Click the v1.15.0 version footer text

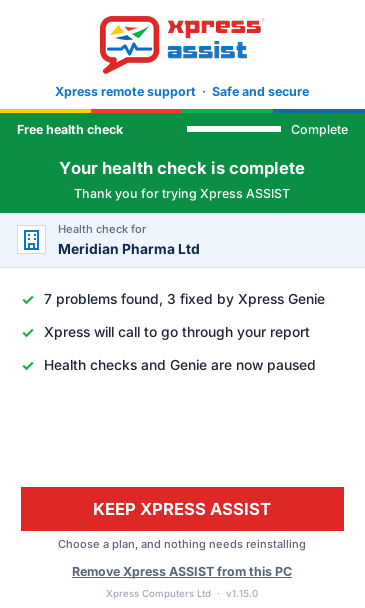(242, 594)
